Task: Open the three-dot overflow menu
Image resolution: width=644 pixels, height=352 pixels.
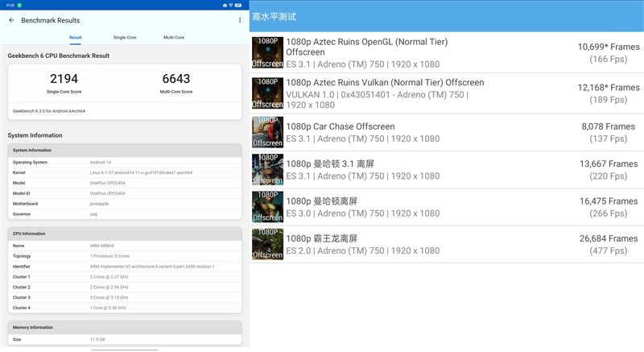Action: coord(239,20)
